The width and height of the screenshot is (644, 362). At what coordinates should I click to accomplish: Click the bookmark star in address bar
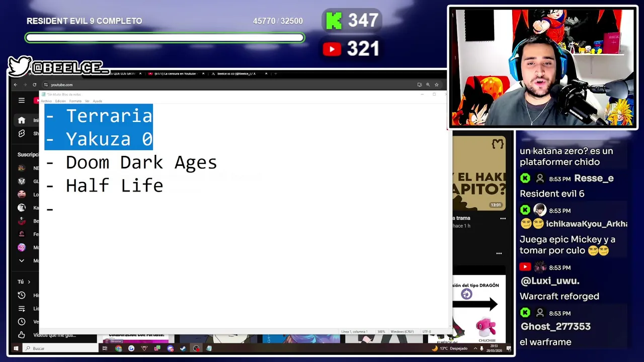(436, 84)
